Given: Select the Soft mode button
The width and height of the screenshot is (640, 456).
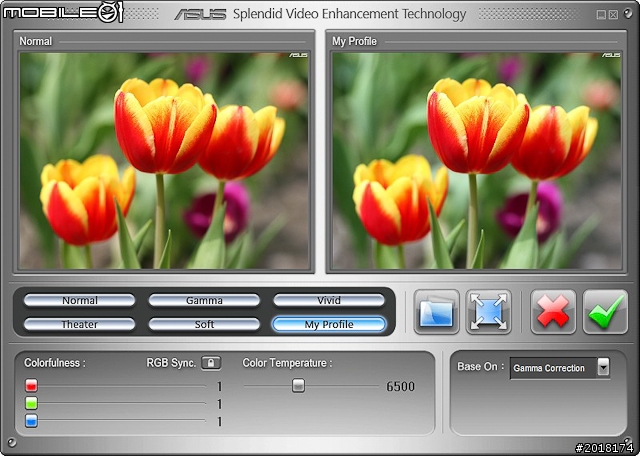Looking at the screenshot, I should (x=204, y=324).
